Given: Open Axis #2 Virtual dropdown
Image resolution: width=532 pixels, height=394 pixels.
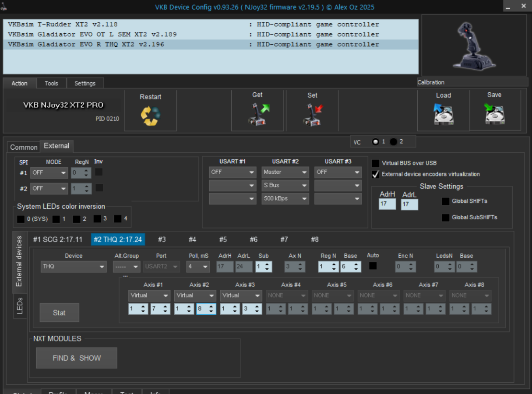Looking at the screenshot, I should [x=195, y=295].
